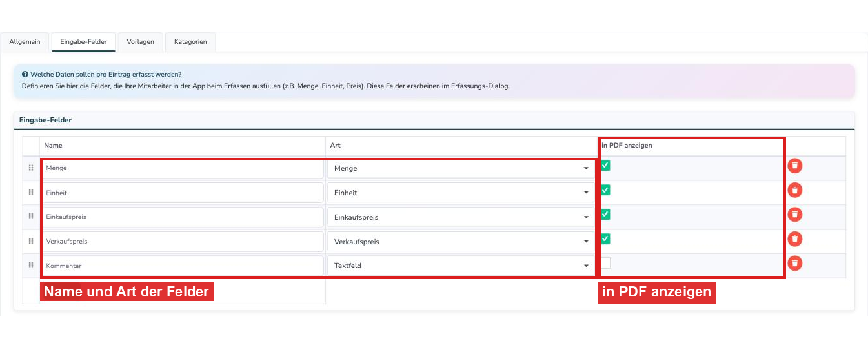This screenshot has width=868, height=348.
Task: Uncheck PDF display for Einheit
Action: pyautogui.click(x=605, y=190)
